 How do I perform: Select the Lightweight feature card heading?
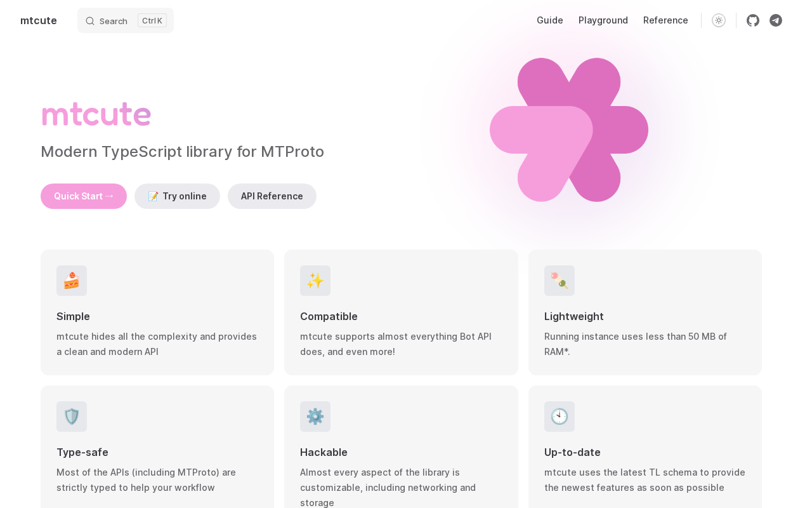coord(574,316)
